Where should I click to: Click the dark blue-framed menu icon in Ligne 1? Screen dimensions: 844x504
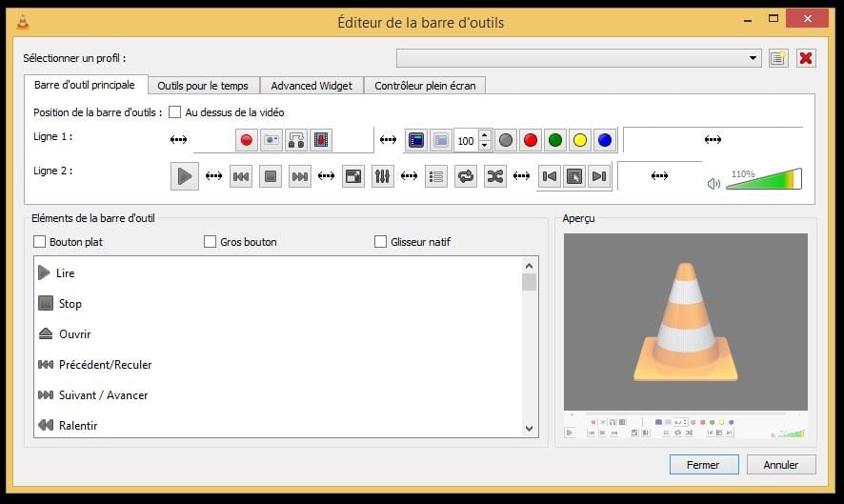(x=416, y=141)
